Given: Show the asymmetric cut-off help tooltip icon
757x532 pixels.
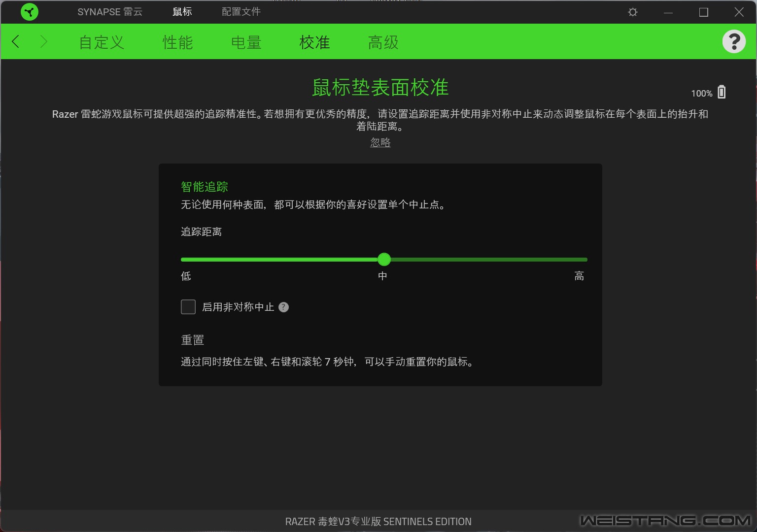Looking at the screenshot, I should pos(283,307).
